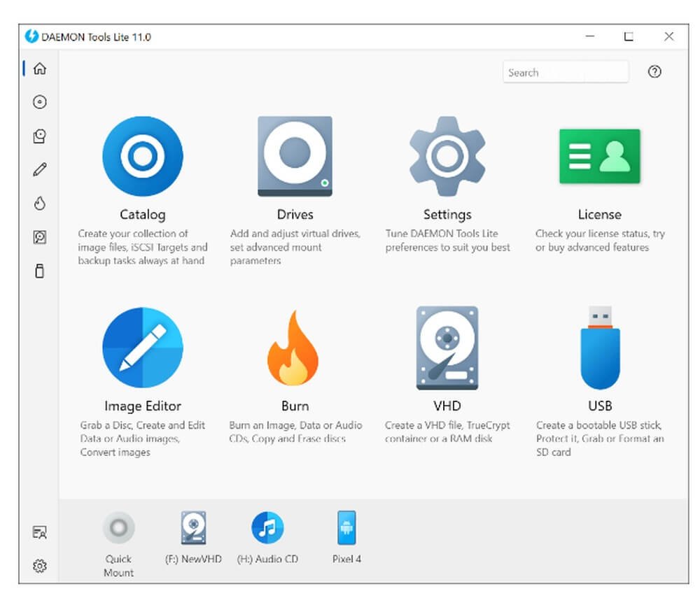The image size is (700, 598).
Task: Select the pencil Image Editor sidebar icon
Action: [x=40, y=169]
